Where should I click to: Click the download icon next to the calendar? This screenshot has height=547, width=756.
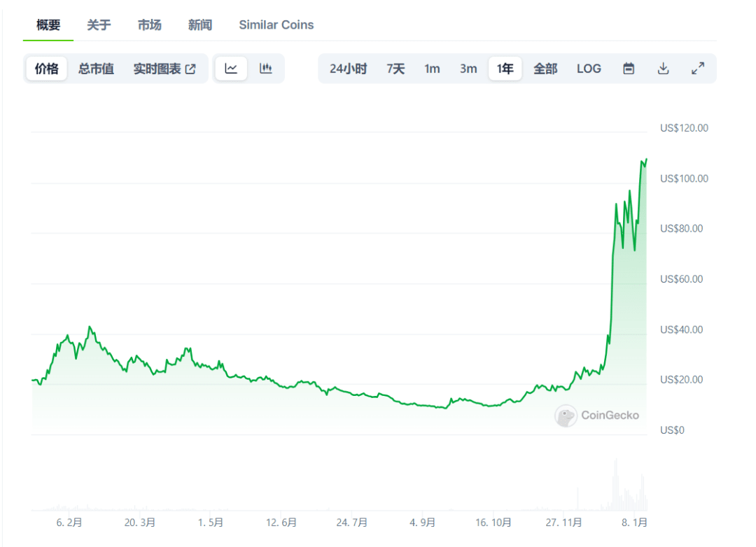(x=663, y=68)
